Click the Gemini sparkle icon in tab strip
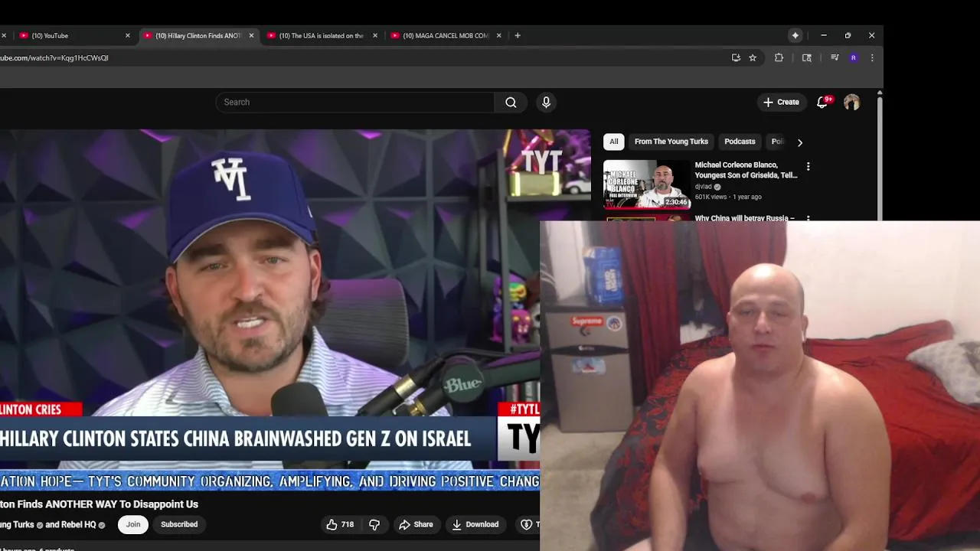The width and height of the screenshot is (980, 551). [x=795, y=35]
